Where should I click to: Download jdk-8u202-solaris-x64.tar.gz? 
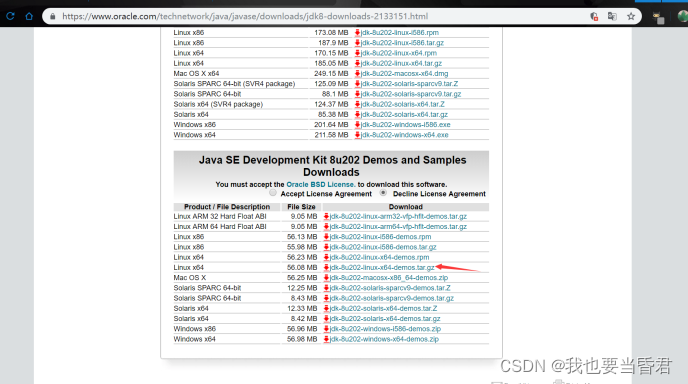(405, 115)
